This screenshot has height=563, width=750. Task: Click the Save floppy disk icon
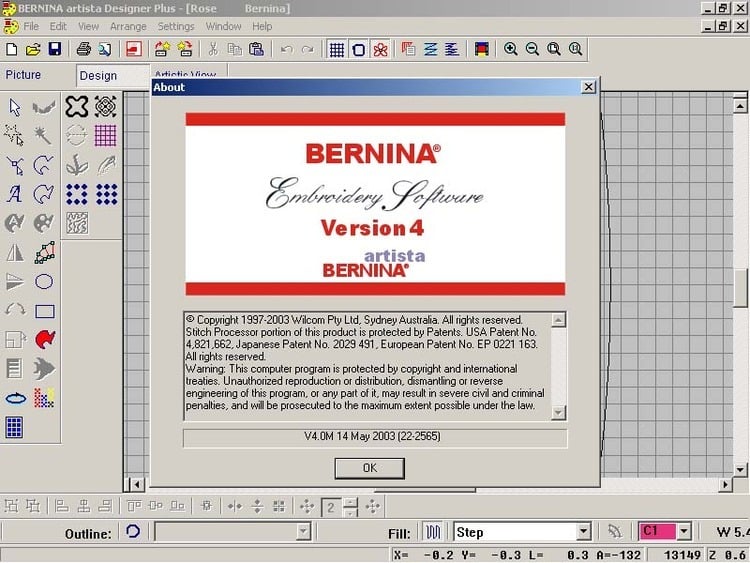point(54,49)
